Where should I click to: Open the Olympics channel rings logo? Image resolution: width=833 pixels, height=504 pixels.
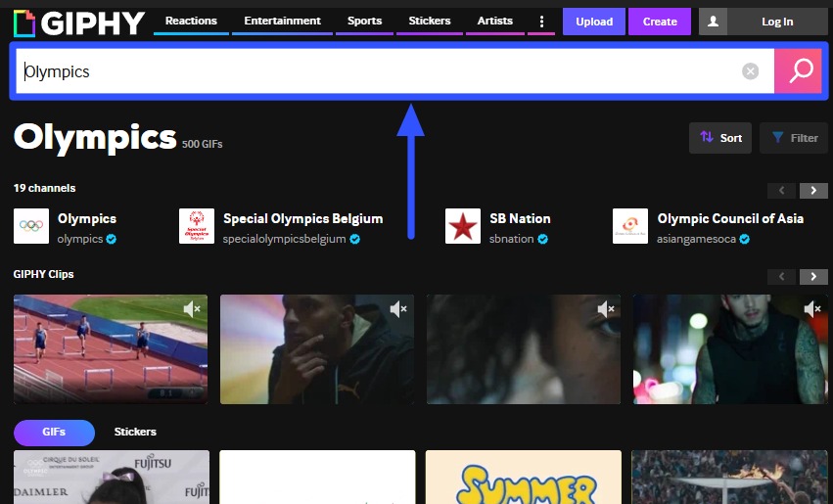pos(31,226)
